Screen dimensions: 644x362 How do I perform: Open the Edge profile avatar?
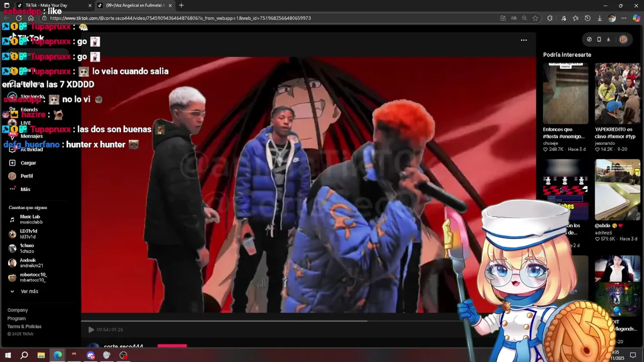click(612, 18)
